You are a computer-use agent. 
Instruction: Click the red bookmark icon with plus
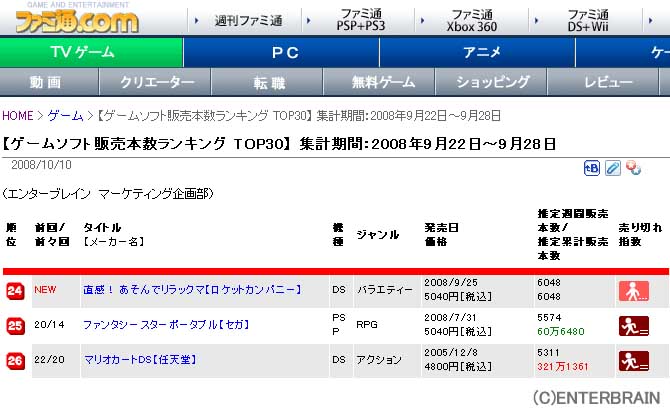(633, 168)
